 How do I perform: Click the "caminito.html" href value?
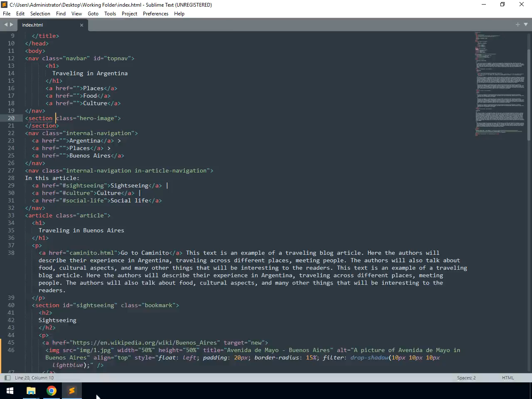click(91, 253)
